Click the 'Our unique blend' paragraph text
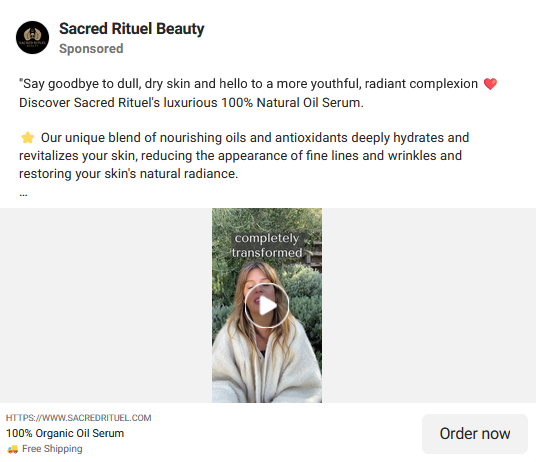This screenshot has width=536, height=462. click(x=244, y=155)
